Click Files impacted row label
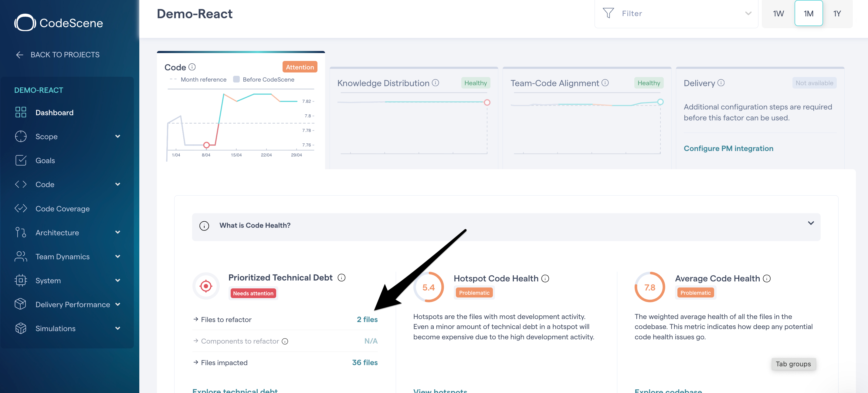The image size is (868, 393). coord(224,363)
